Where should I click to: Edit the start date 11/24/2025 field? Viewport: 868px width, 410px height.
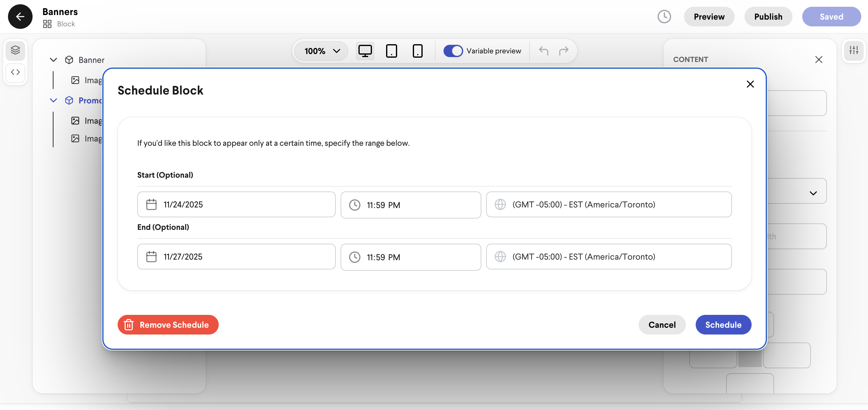tap(236, 204)
